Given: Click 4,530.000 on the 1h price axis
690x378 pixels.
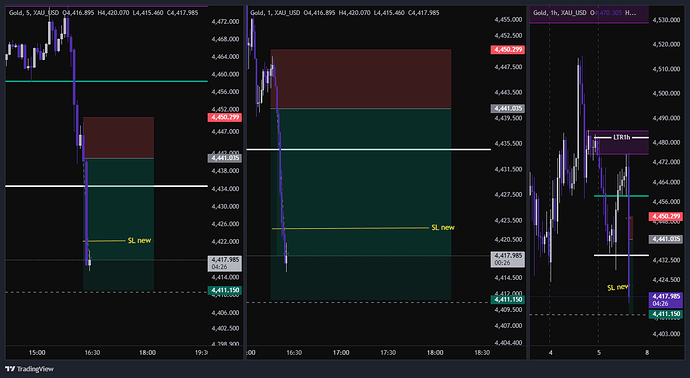Looking at the screenshot, I should pyautogui.click(x=667, y=20).
